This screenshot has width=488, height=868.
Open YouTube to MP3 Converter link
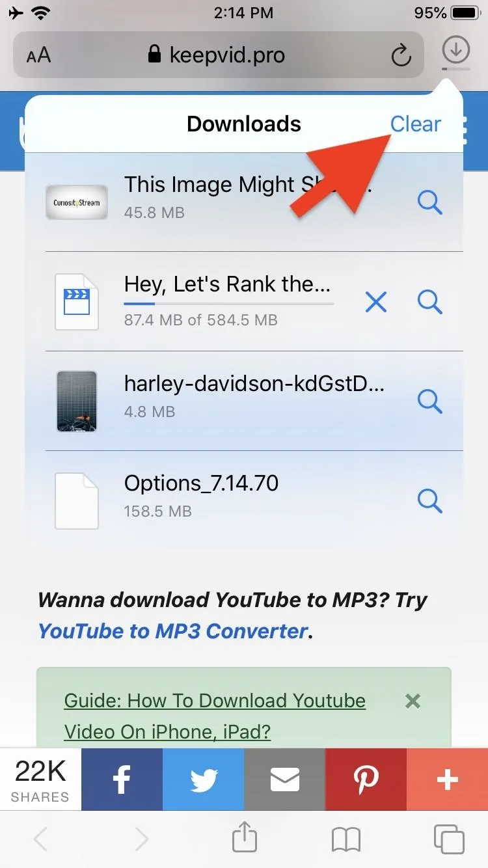[172, 631]
